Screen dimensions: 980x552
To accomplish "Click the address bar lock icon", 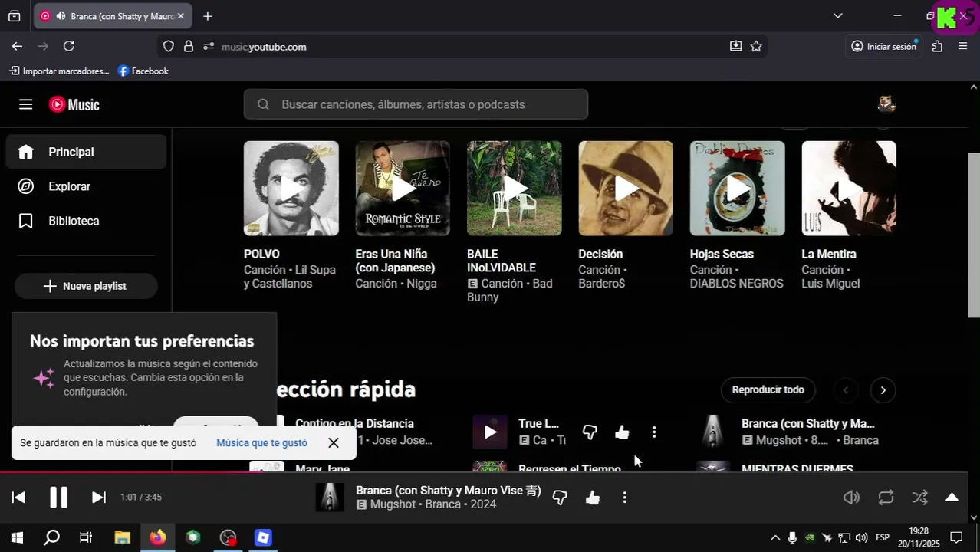I will tap(189, 46).
